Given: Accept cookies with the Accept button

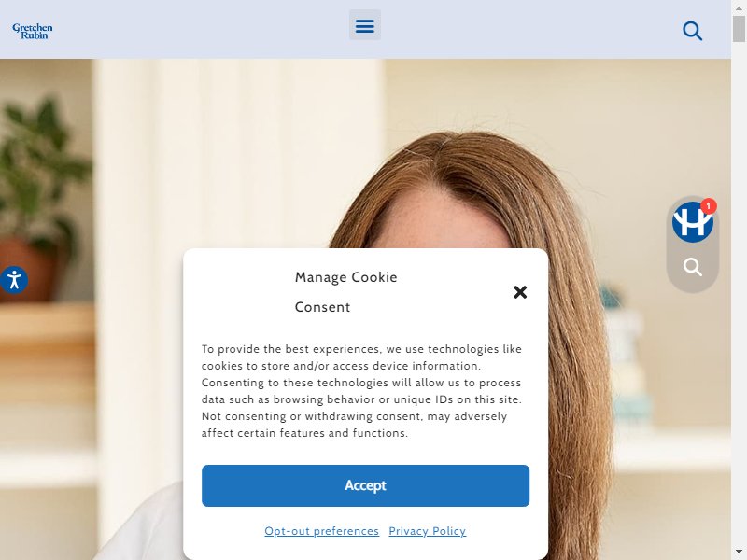Looking at the screenshot, I should [365, 485].
